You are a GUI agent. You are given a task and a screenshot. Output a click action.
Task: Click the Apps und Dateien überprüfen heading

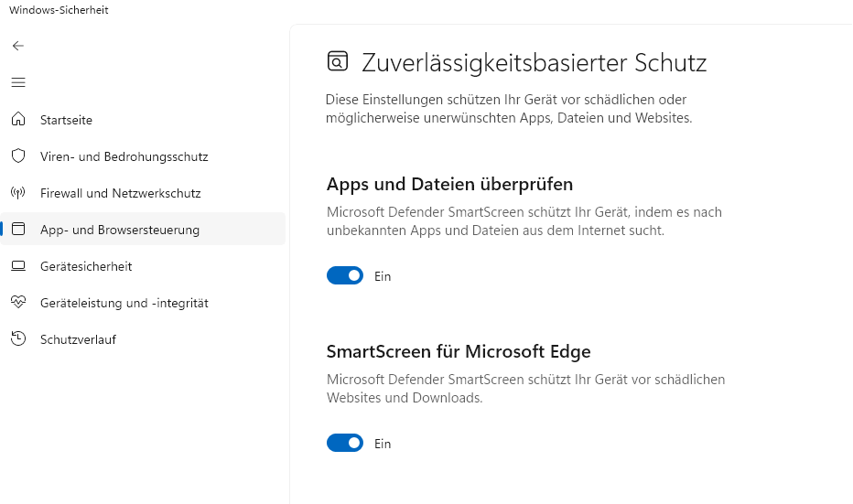449,184
